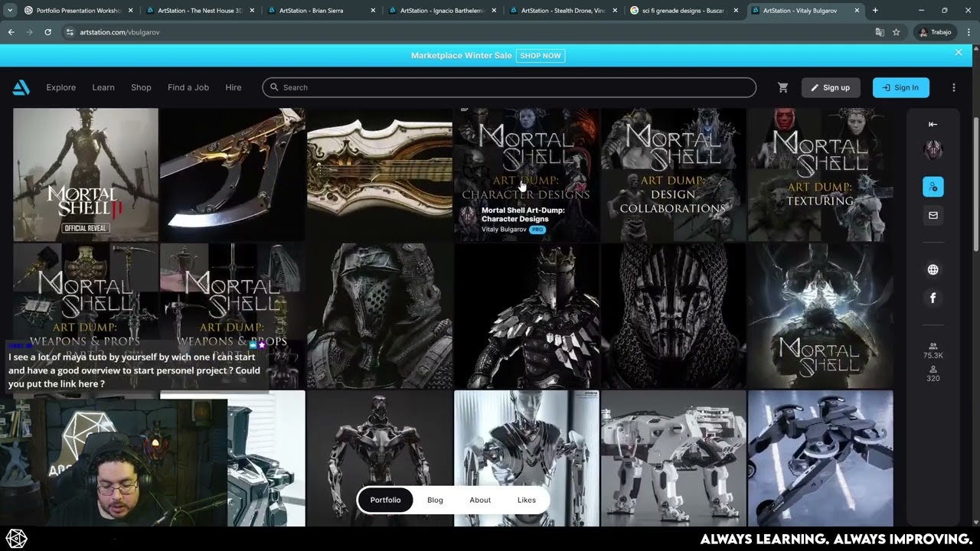Click the 75.3K followers icon
This screenshot has height=551, width=980.
[933, 346]
